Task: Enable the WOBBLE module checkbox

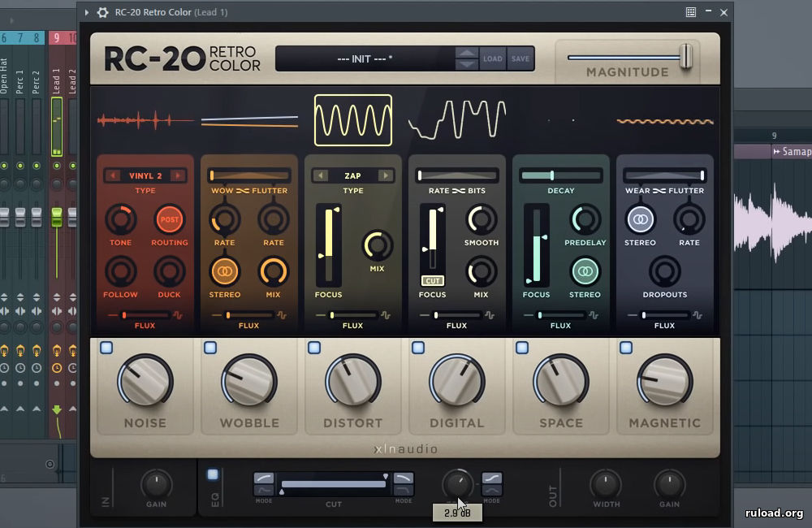Action: coord(210,348)
